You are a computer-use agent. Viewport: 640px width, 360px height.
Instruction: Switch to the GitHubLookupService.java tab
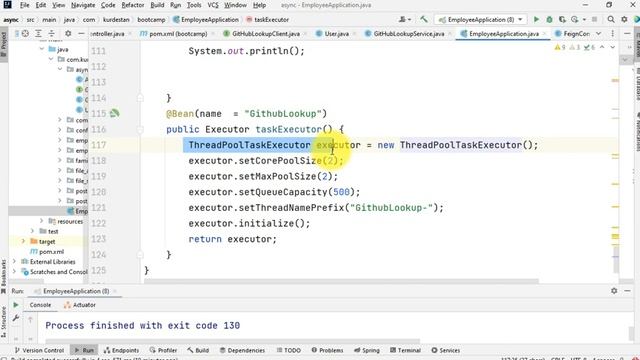point(409,34)
